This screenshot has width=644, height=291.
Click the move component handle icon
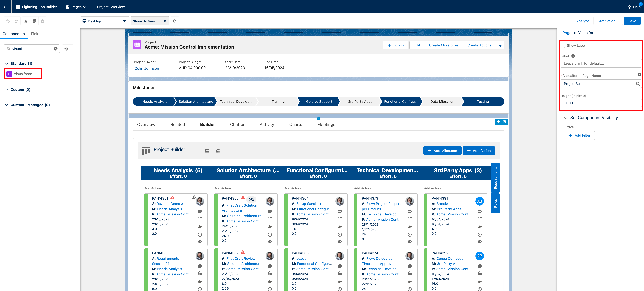click(x=498, y=122)
